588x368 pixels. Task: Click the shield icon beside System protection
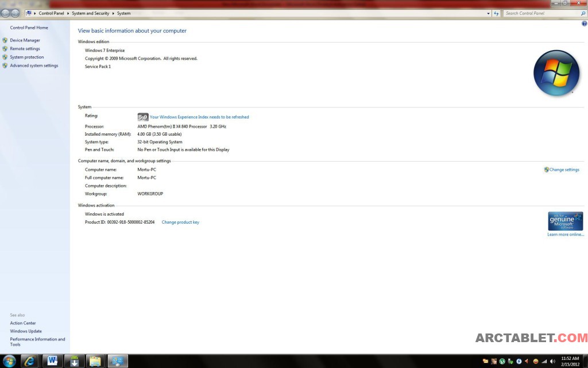[5, 57]
